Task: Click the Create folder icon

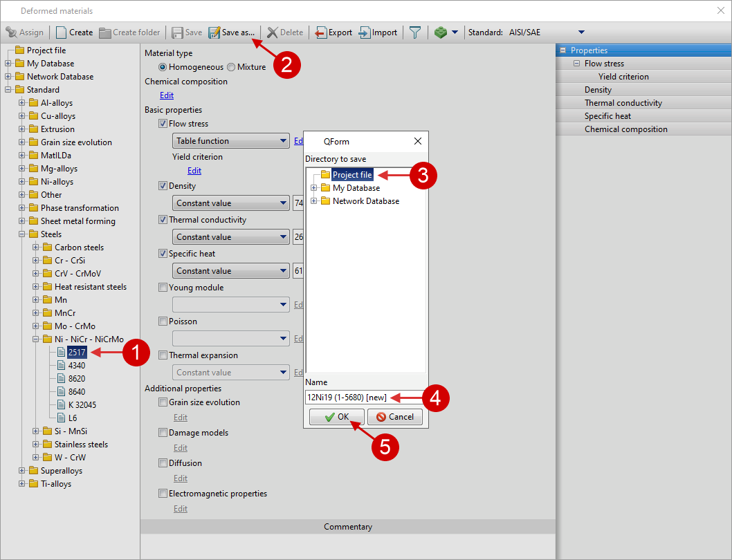Action: pos(105,32)
